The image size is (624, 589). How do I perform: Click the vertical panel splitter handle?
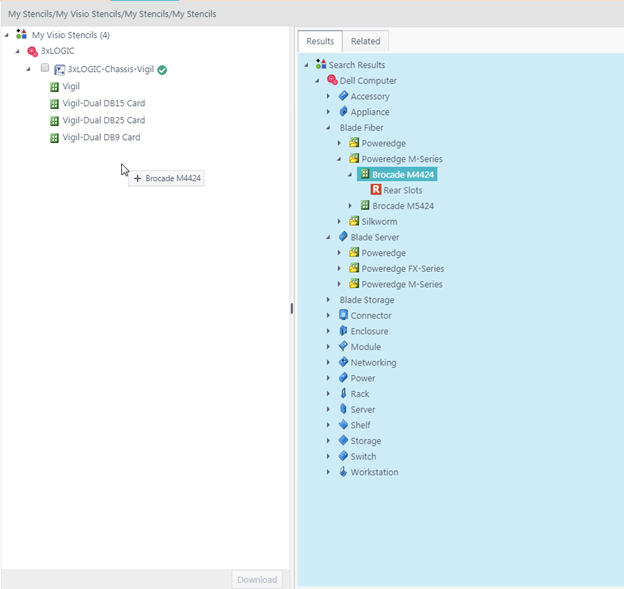point(292,308)
